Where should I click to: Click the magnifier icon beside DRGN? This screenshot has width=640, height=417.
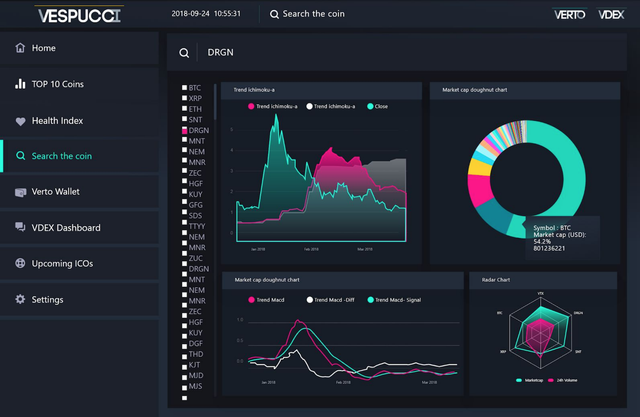coord(184,53)
